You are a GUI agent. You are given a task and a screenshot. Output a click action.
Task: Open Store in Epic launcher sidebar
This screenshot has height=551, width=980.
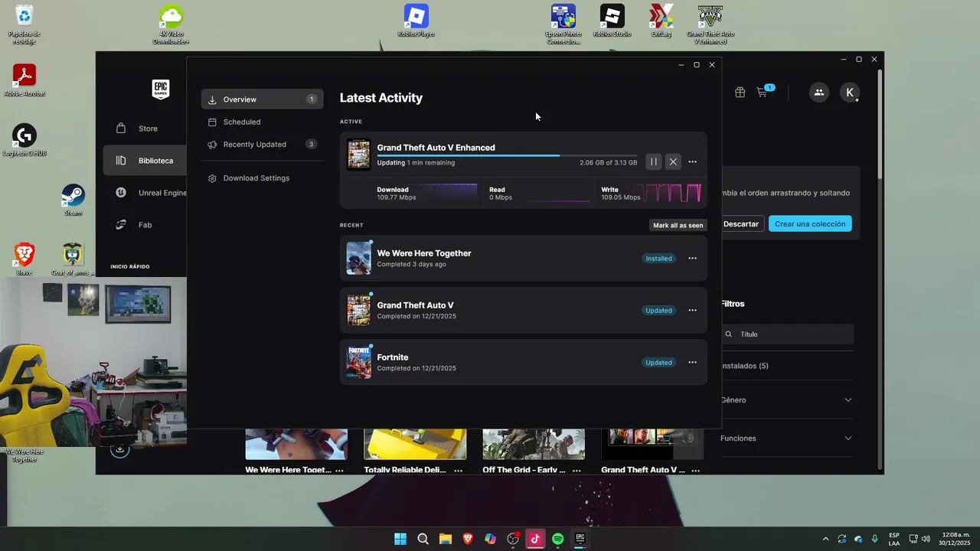pos(145,129)
